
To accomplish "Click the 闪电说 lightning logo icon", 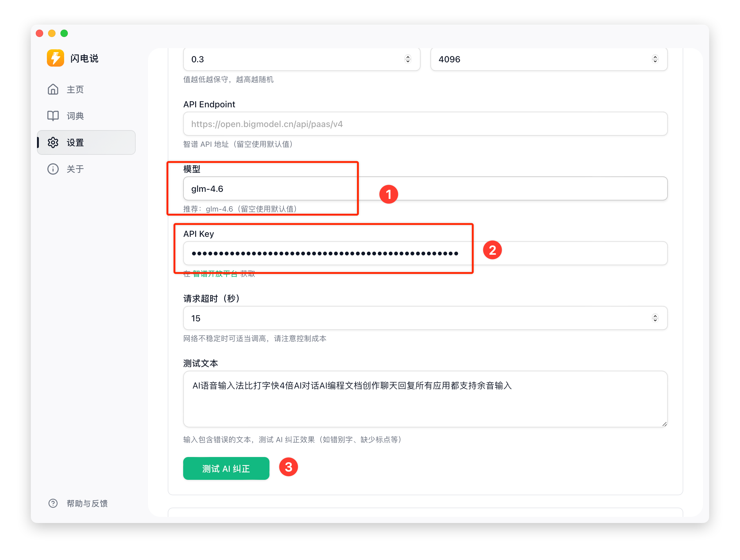I will [55, 58].
